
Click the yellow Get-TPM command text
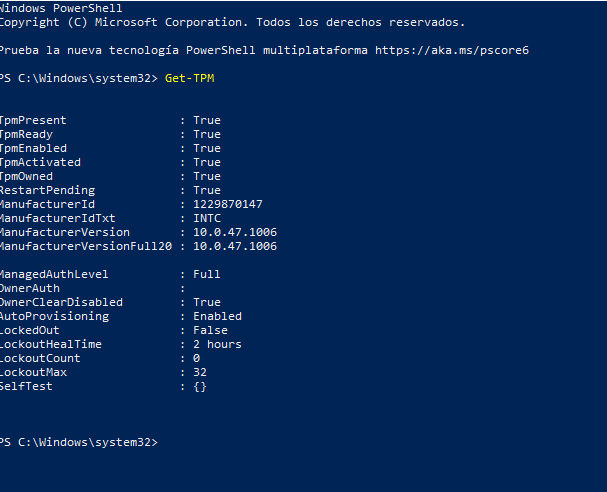[x=190, y=78]
